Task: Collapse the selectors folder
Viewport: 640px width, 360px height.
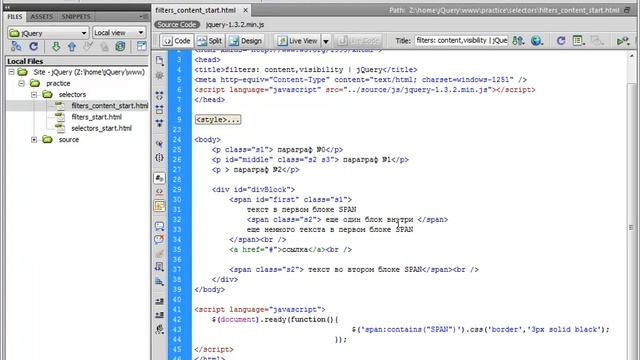Action: pos(34,95)
